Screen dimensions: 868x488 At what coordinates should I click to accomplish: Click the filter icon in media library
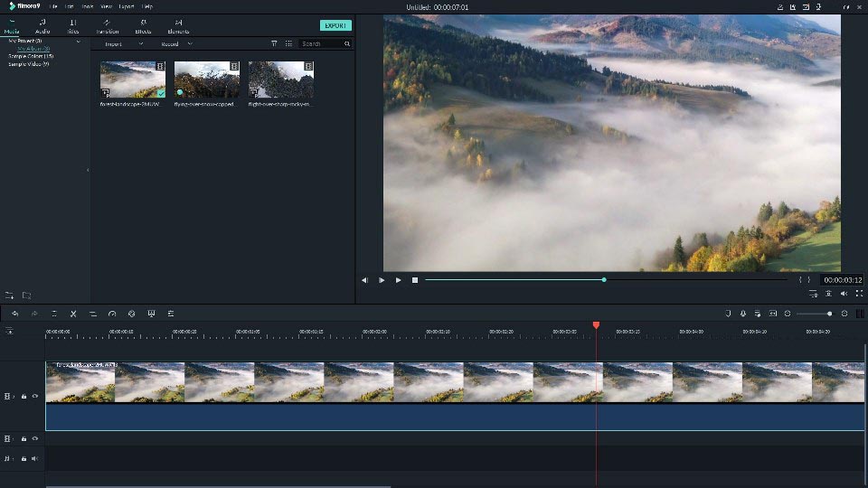(x=274, y=43)
